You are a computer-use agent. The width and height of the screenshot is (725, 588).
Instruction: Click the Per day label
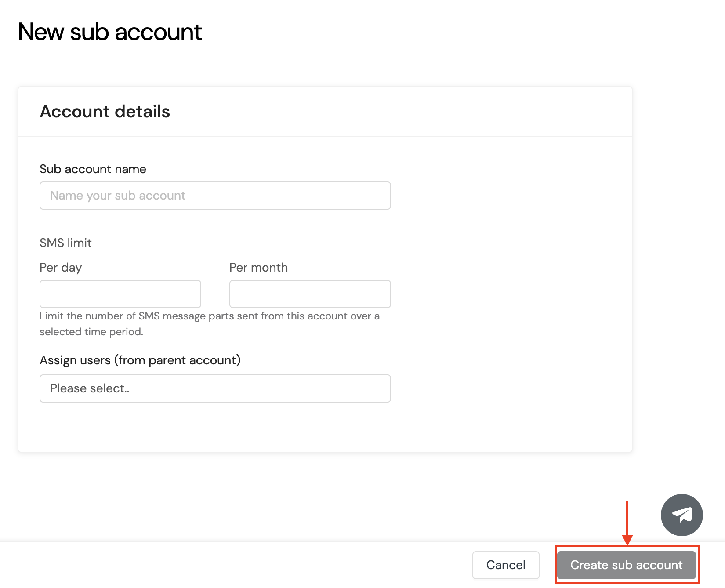click(61, 268)
